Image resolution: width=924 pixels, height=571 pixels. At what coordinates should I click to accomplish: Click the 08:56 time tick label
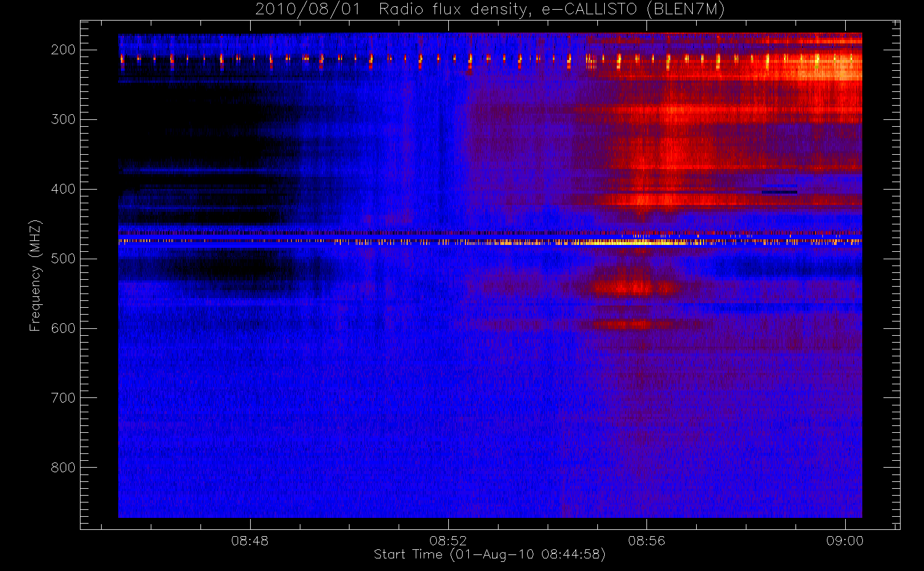646,541
